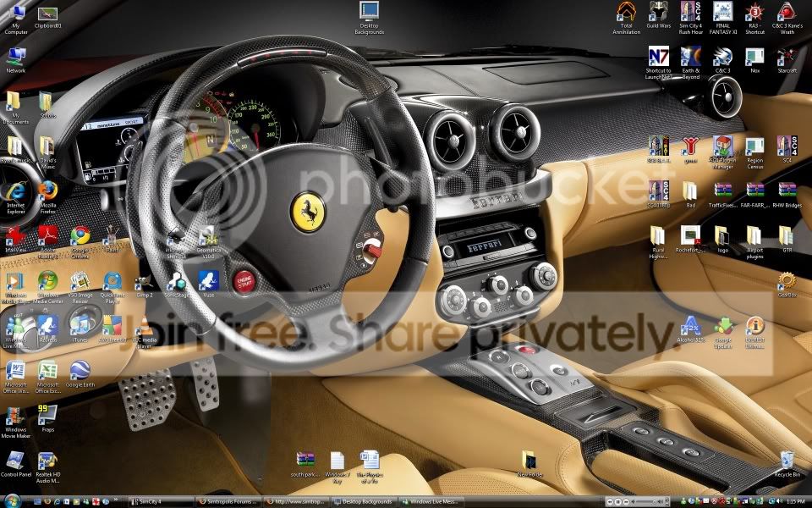Open the Recycle Bin

[x=787, y=464]
